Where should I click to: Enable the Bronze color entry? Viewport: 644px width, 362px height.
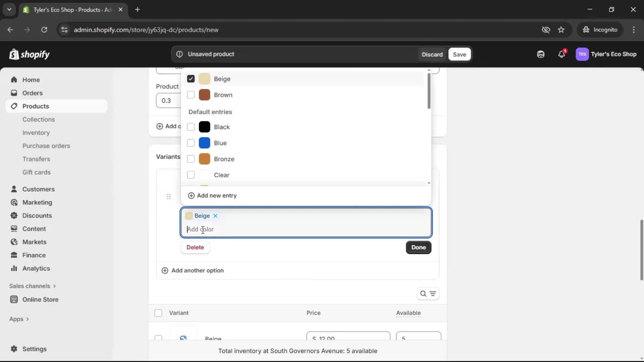pos(191,159)
